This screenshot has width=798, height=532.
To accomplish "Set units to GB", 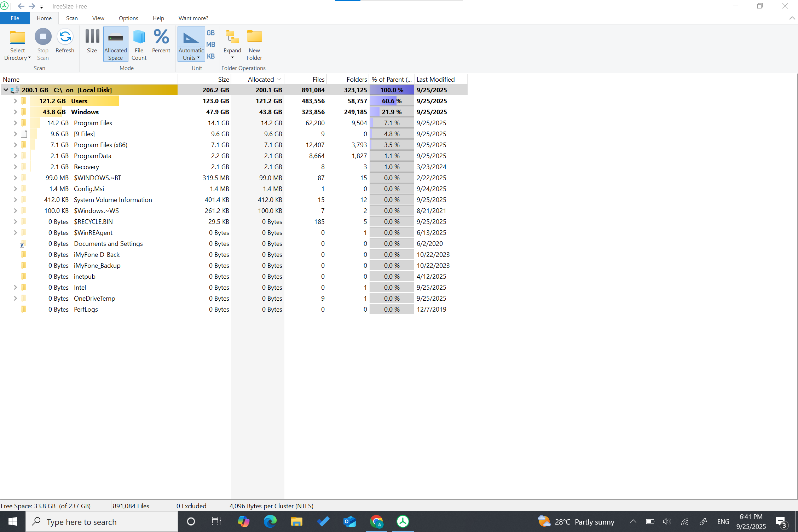I will tap(211, 32).
